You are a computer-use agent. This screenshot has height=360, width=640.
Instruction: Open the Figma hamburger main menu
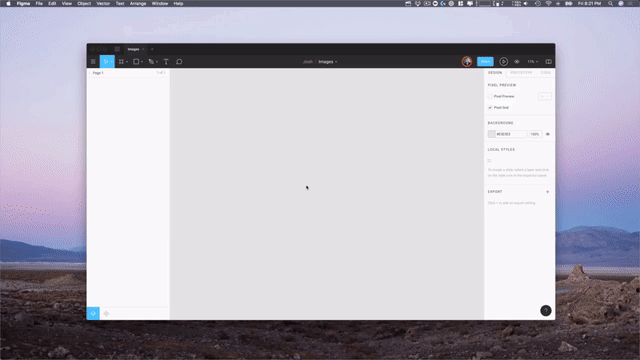point(93,62)
